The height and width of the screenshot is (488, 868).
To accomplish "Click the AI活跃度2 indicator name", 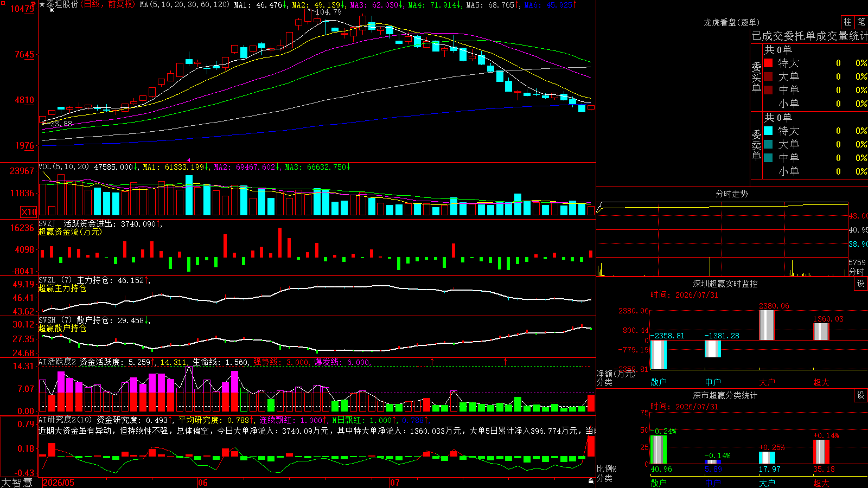I will 58,362.
